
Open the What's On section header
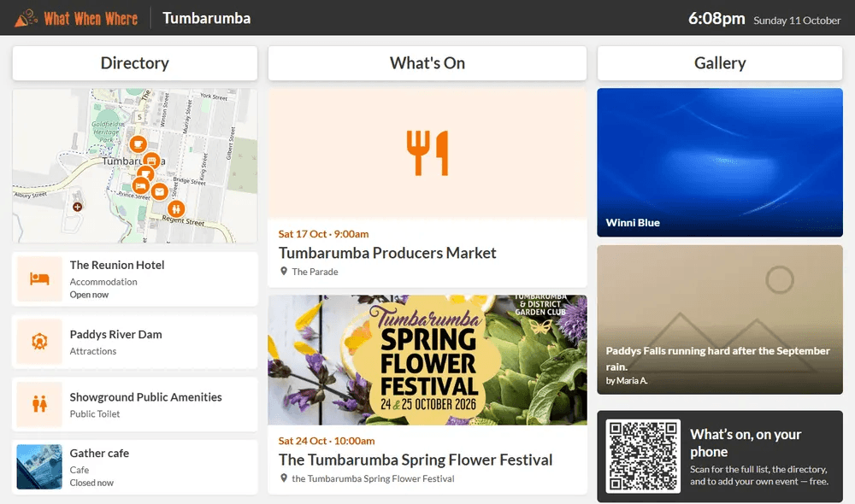[427, 63]
